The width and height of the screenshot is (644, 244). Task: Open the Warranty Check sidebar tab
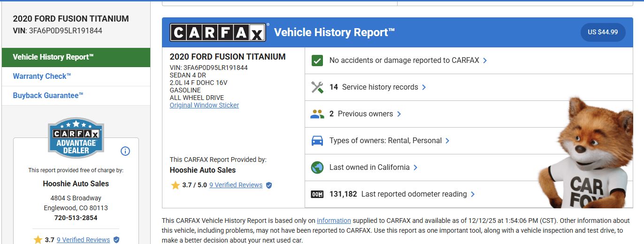(x=42, y=76)
